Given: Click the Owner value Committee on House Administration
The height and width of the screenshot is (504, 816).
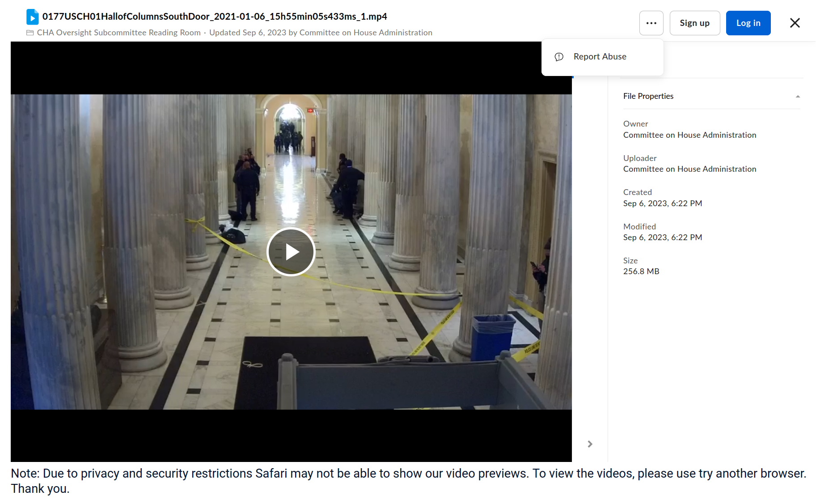Looking at the screenshot, I should pos(689,135).
